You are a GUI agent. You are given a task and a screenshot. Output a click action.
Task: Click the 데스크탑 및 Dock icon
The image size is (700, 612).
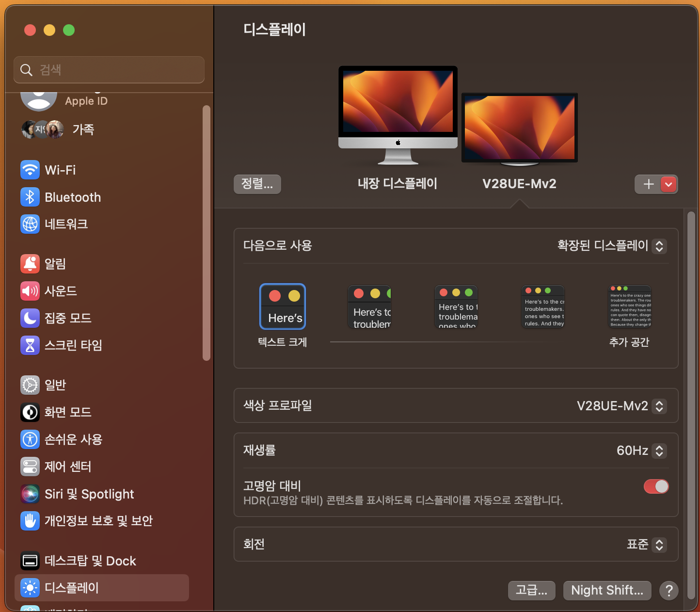[30, 561]
